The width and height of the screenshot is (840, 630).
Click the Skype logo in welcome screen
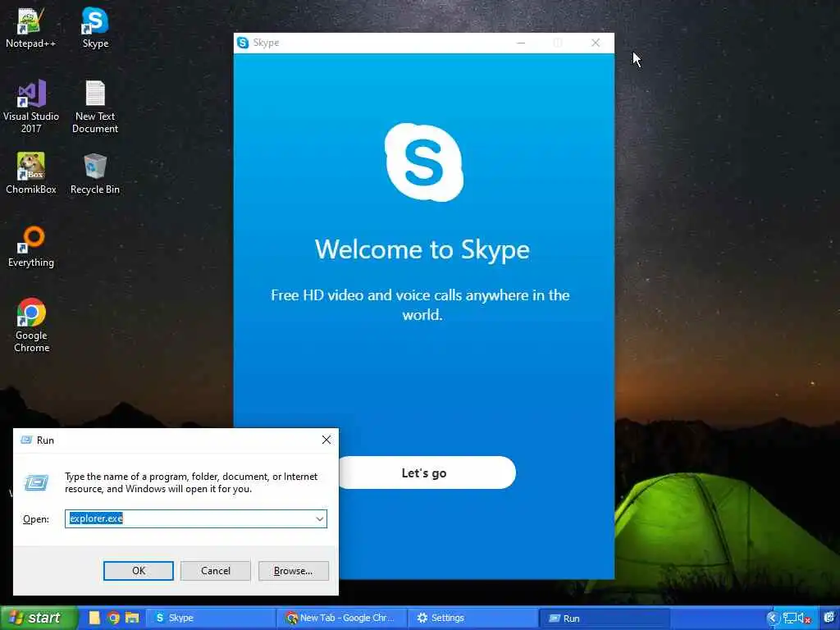424,162
